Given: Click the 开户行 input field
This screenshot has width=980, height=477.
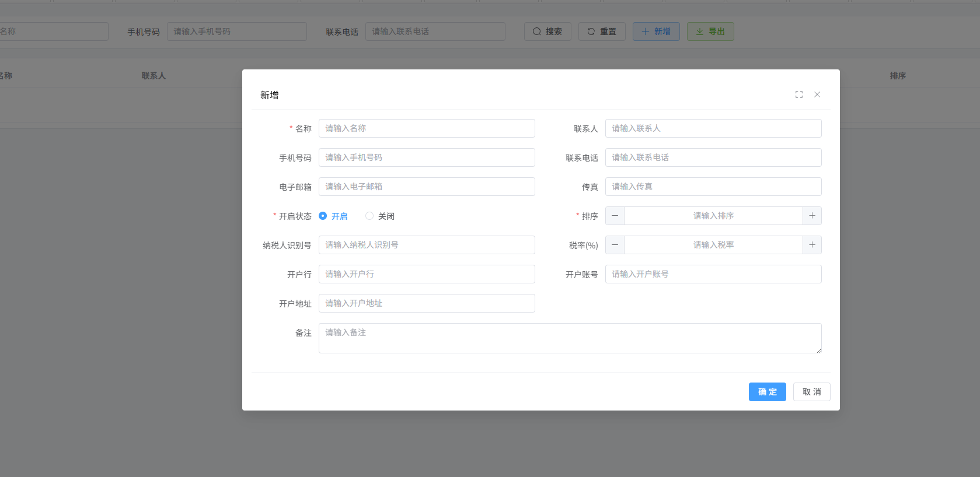Looking at the screenshot, I should (x=427, y=274).
